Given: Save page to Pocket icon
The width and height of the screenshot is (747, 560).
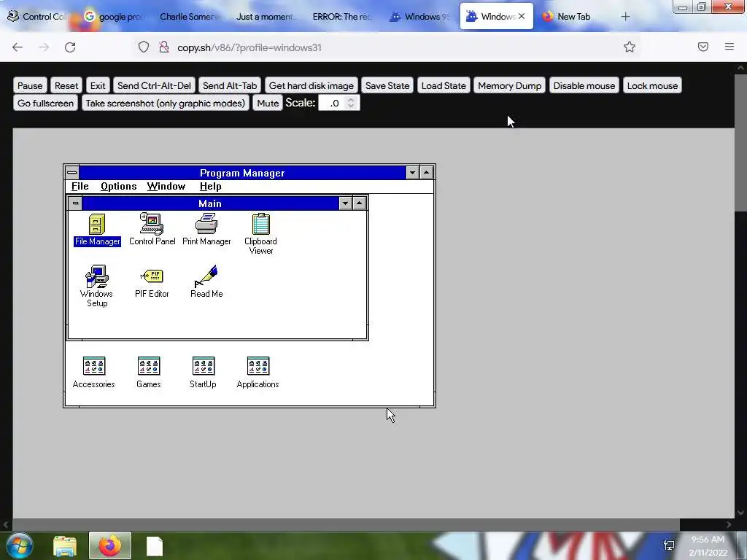Looking at the screenshot, I should coord(703,47).
